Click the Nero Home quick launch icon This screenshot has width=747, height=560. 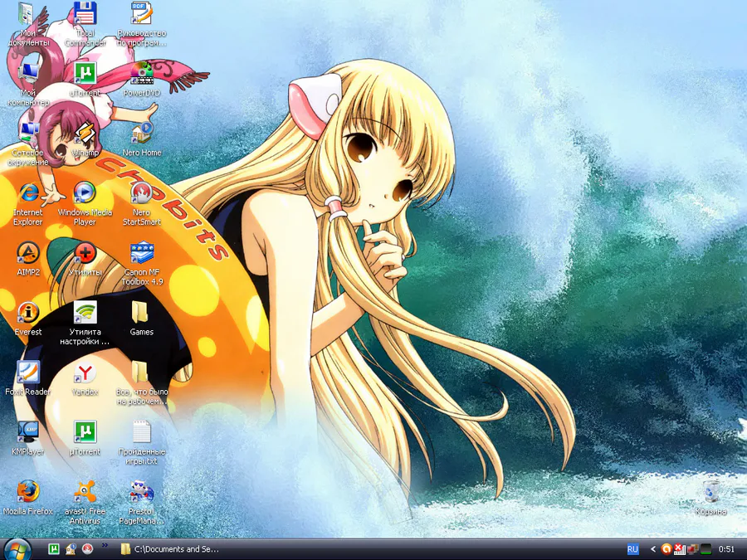click(x=71, y=549)
